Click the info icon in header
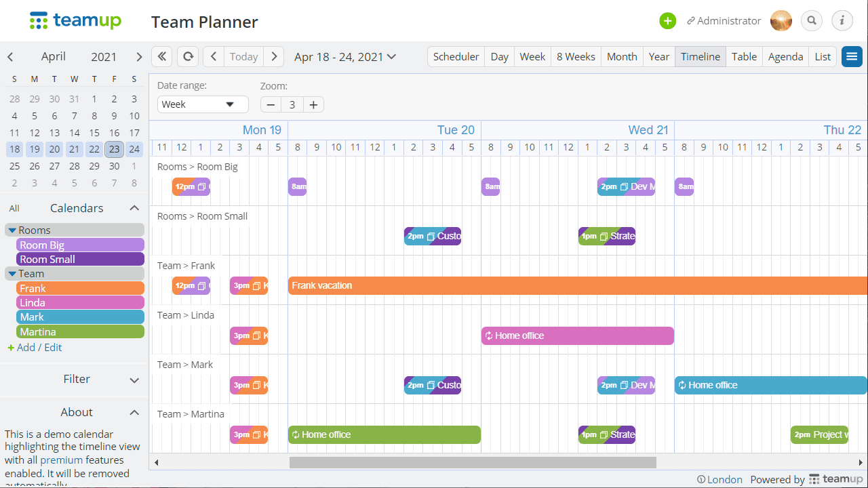 (x=842, y=21)
